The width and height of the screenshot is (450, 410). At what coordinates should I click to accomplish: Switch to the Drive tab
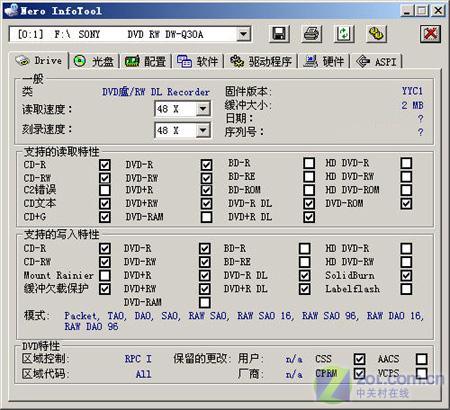(39, 61)
